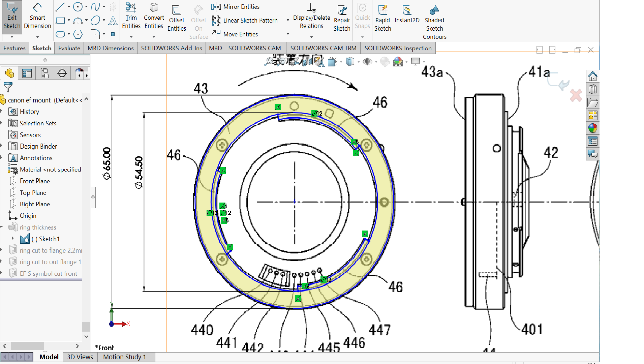Open the Repair Sketch tool
Screen dimensions: 644x364
(x=342, y=19)
